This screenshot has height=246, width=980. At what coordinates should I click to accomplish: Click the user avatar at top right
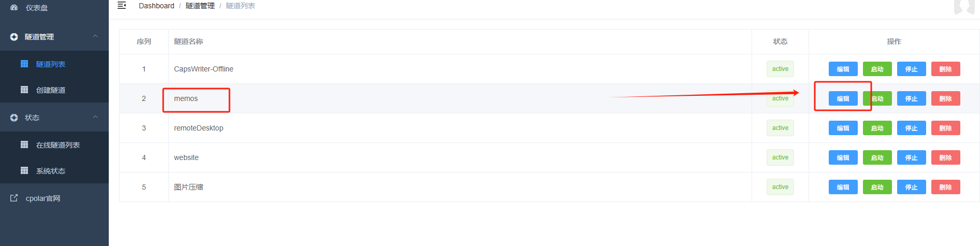coord(964,7)
